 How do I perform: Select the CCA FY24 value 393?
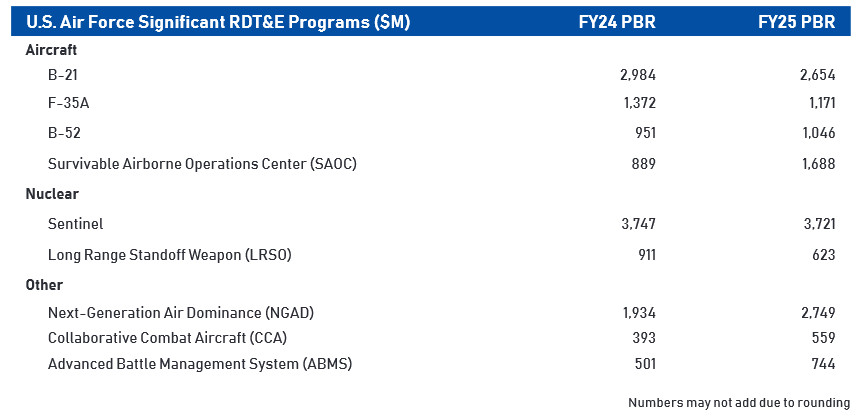643,338
